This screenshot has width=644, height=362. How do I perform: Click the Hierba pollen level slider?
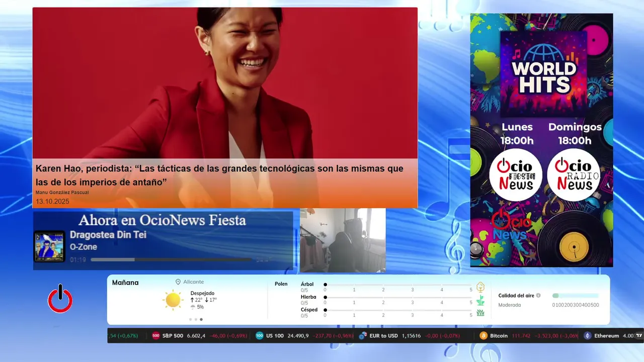(x=398, y=297)
